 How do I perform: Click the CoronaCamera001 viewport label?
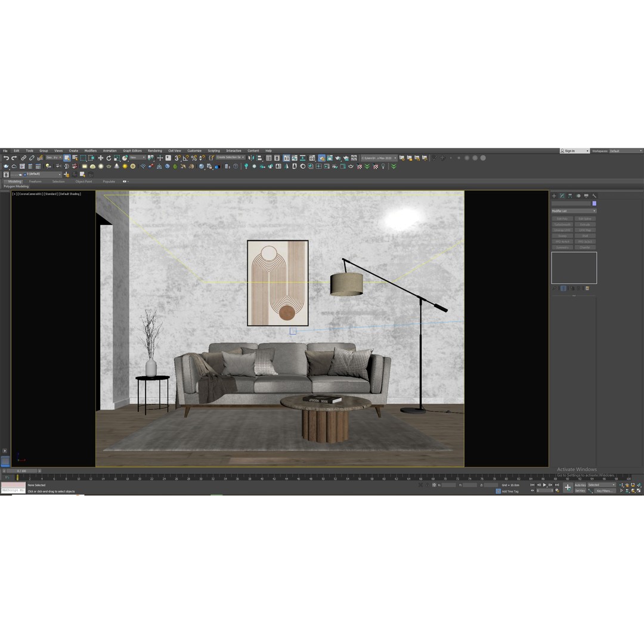[31, 194]
